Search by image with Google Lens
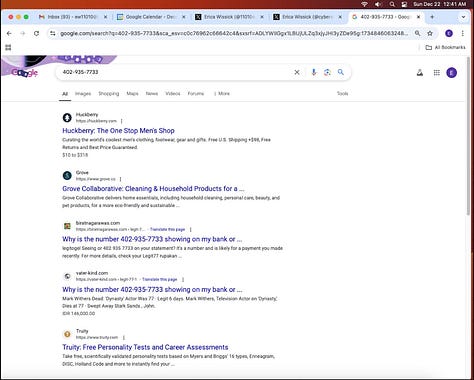The height and width of the screenshot is (380, 474). 327,72
